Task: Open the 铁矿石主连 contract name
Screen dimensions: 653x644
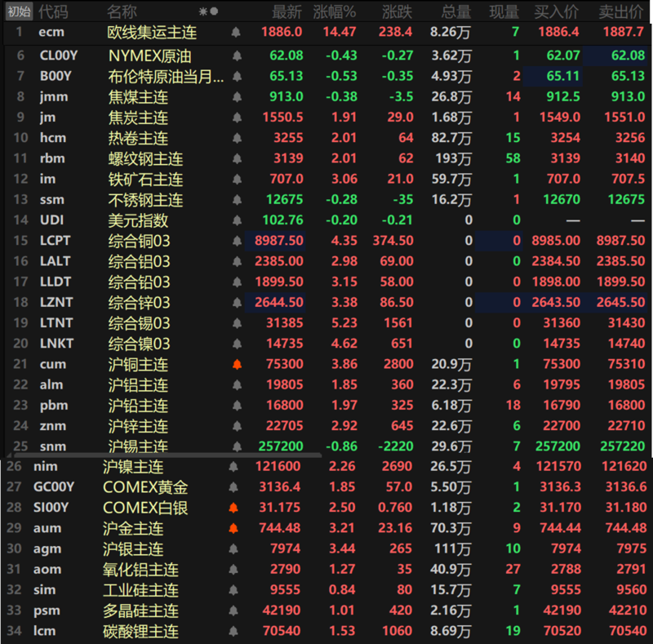Action: [145, 179]
